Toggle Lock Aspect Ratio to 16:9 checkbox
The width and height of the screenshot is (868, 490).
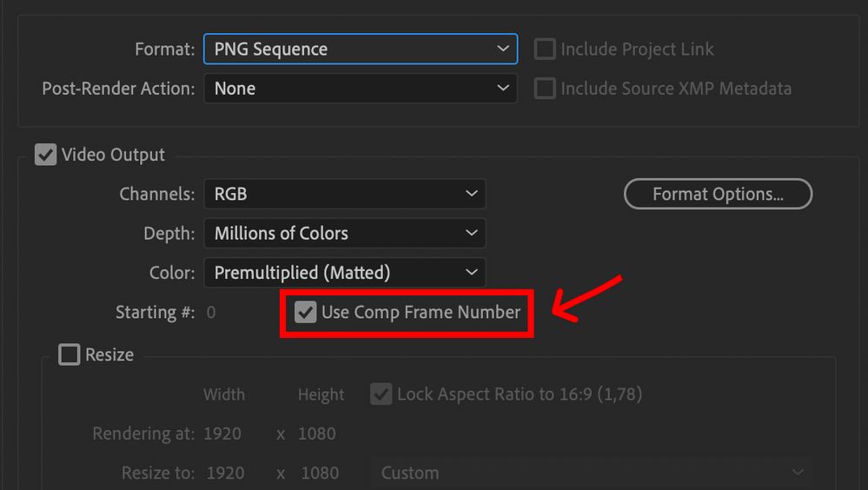[381, 394]
